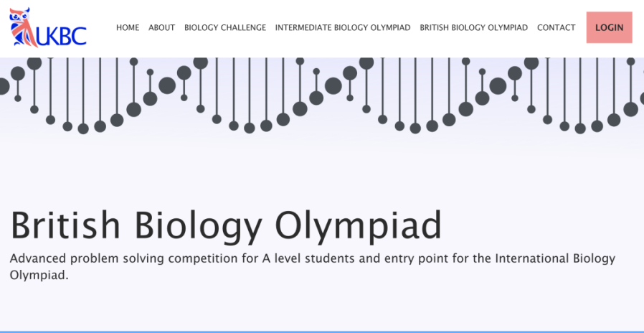Click the blue divider bar at page bottom
This screenshot has width=644, height=333.
coord(322,332)
